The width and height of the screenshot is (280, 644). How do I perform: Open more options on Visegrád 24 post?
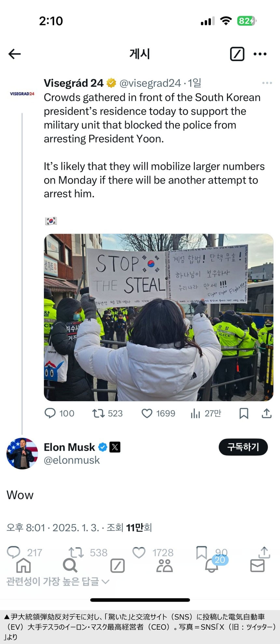pyautogui.click(x=267, y=83)
